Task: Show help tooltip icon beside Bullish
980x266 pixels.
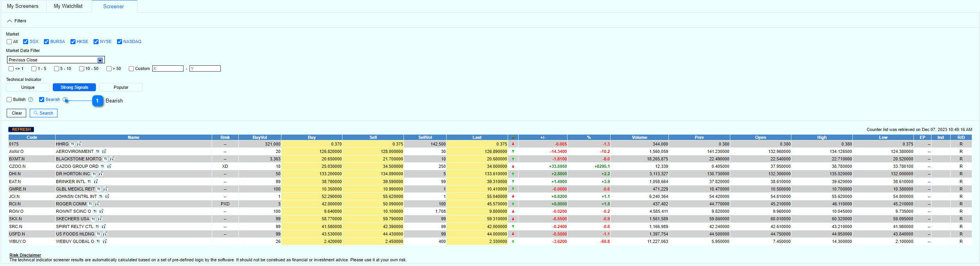Action: point(31,99)
